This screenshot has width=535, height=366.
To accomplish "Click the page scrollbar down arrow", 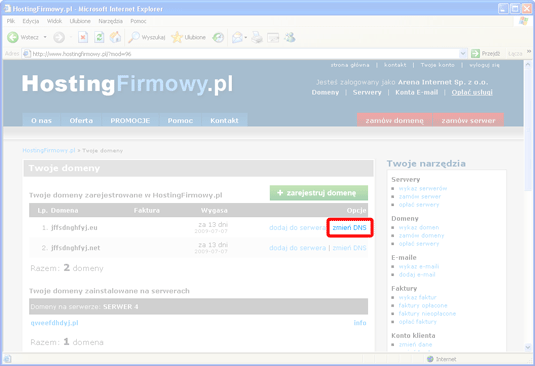I will [x=528, y=348].
